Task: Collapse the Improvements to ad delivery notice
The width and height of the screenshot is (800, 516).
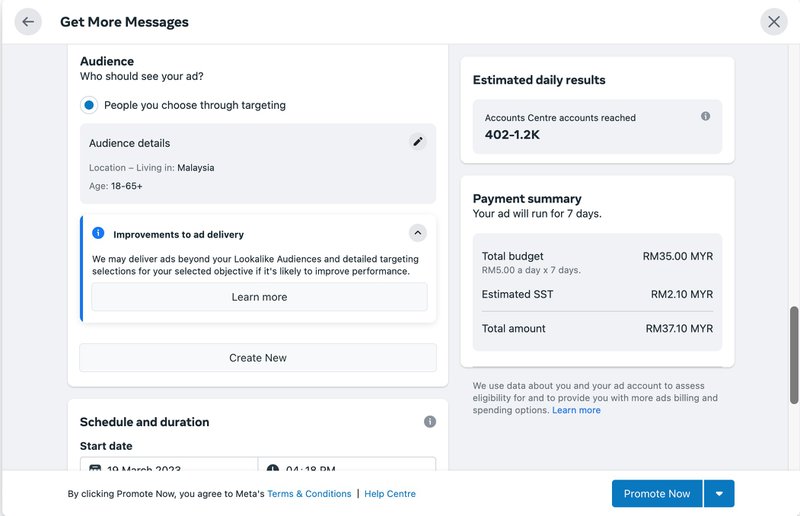Action: [x=418, y=233]
